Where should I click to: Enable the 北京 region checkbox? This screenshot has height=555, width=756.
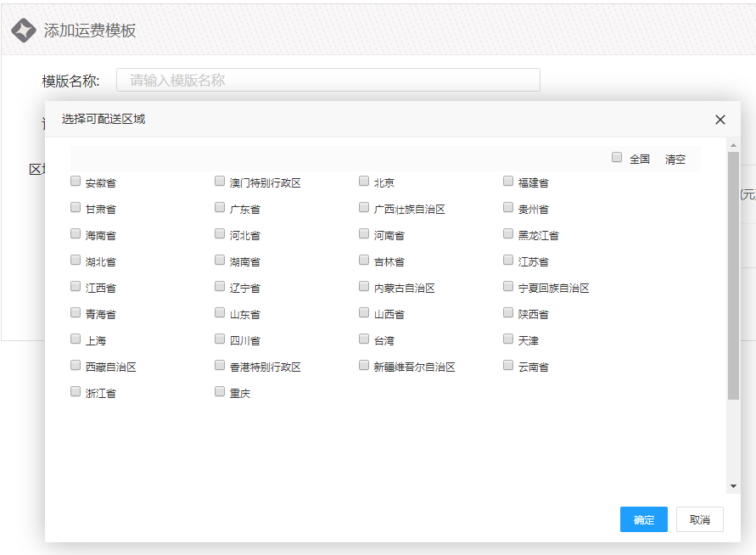tap(364, 182)
